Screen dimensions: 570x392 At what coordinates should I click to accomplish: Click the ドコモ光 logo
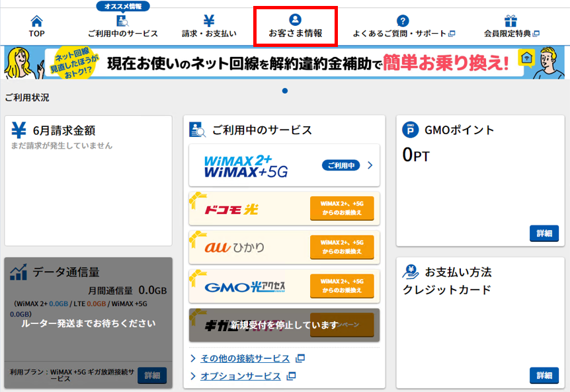pos(231,210)
